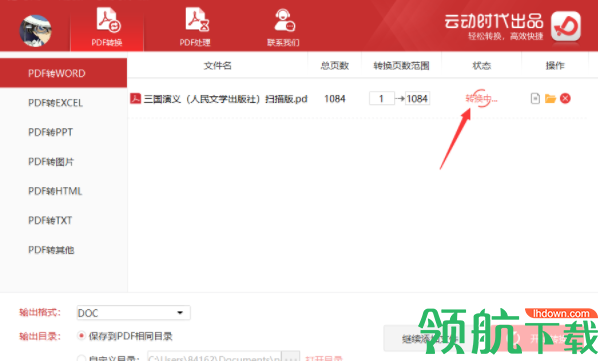Image resolution: width=598 pixels, height=361 pixels.
Task: Click the start page field showing 1
Action: tap(381, 99)
